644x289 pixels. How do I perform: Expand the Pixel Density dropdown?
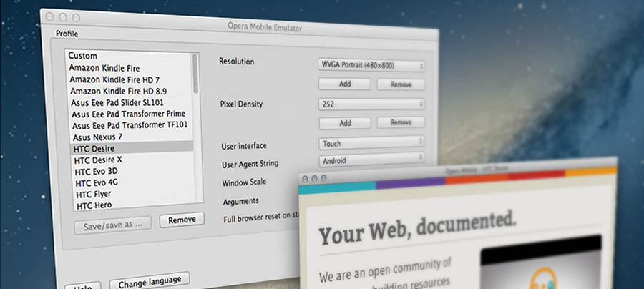coord(371,104)
